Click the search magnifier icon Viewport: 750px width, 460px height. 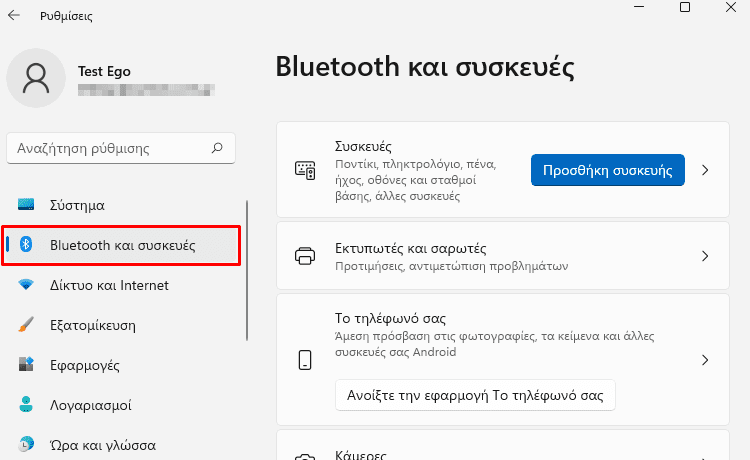click(x=217, y=148)
